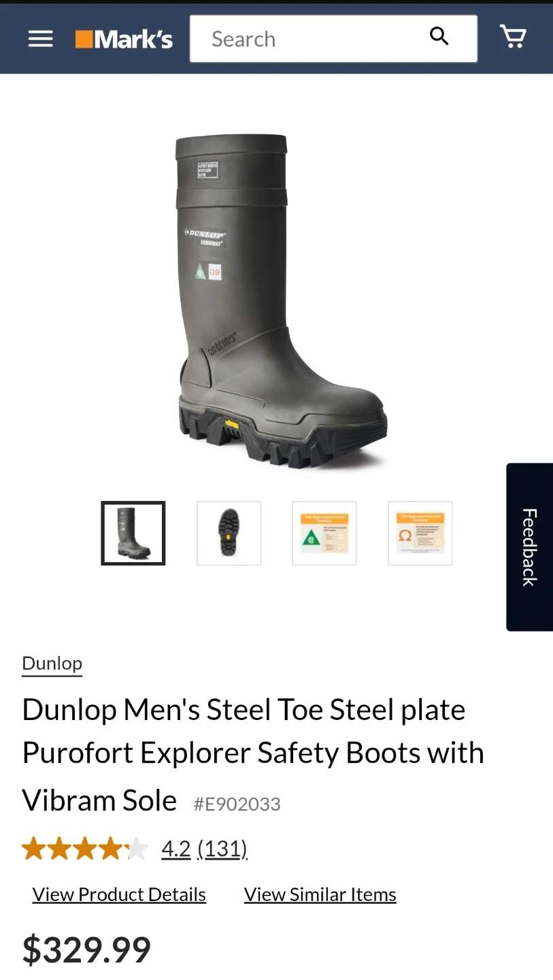Tap the main boot product image
553x980 pixels.
click(281, 301)
